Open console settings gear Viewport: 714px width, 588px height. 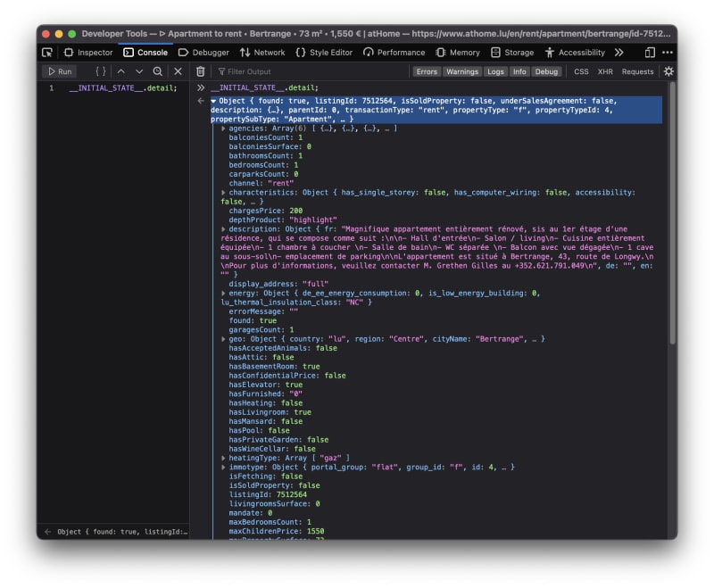click(x=668, y=71)
